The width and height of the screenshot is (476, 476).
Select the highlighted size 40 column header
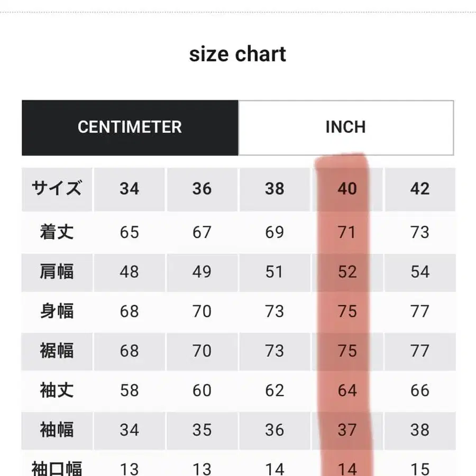(x=347, y=189)
